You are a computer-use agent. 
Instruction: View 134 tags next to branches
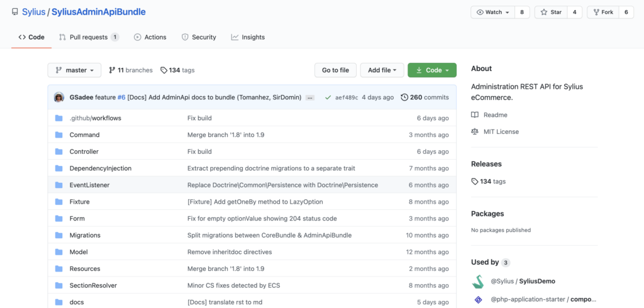pyautogui.click(x=177, y=70)
